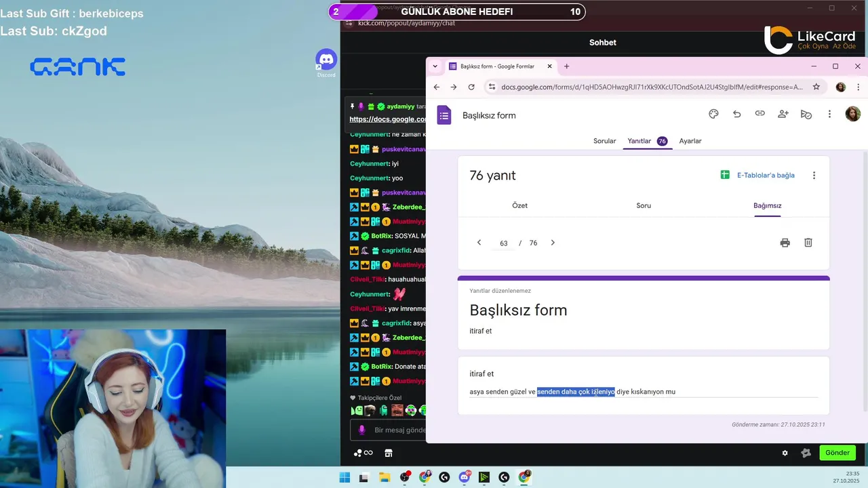This screenshot has height=488, width=868.
Task: Open Kick chat settings gear
Action: tap(785, 453)
